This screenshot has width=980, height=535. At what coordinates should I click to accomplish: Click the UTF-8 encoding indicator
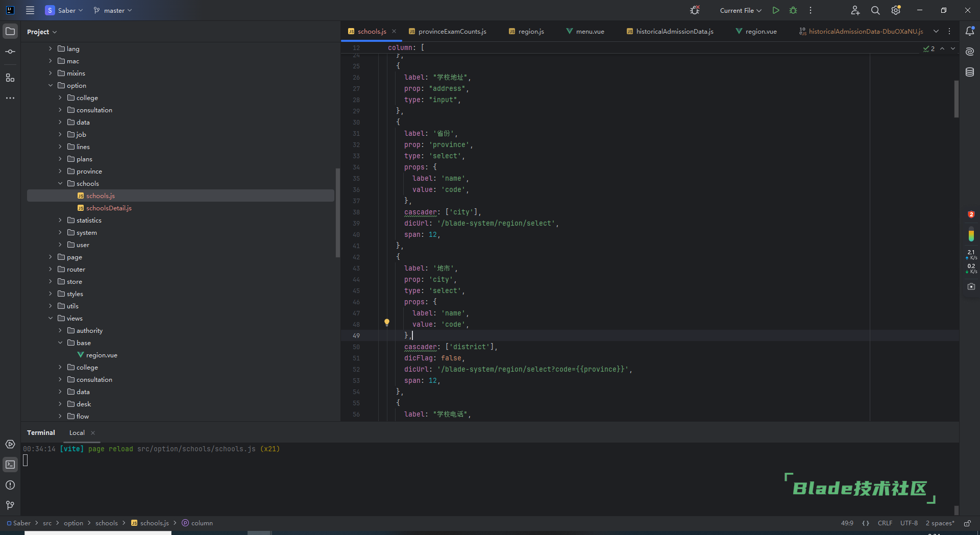pos(909,523)
